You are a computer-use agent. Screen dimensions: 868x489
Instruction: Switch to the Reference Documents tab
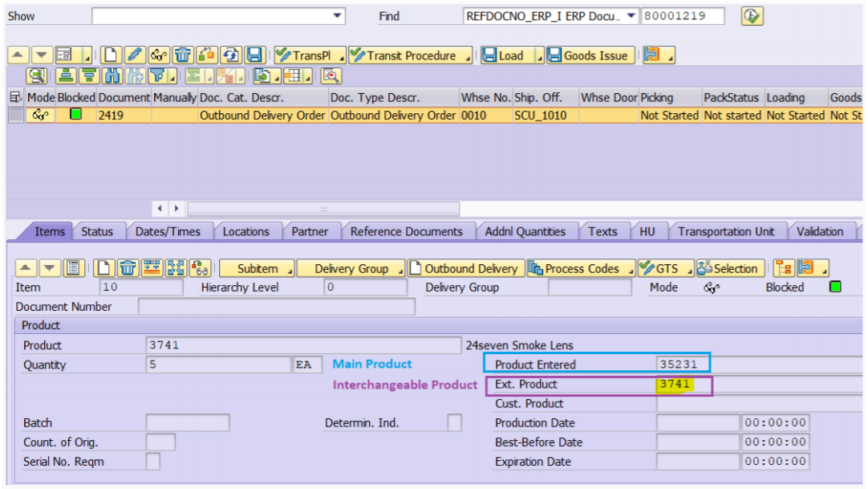(406, 232)
